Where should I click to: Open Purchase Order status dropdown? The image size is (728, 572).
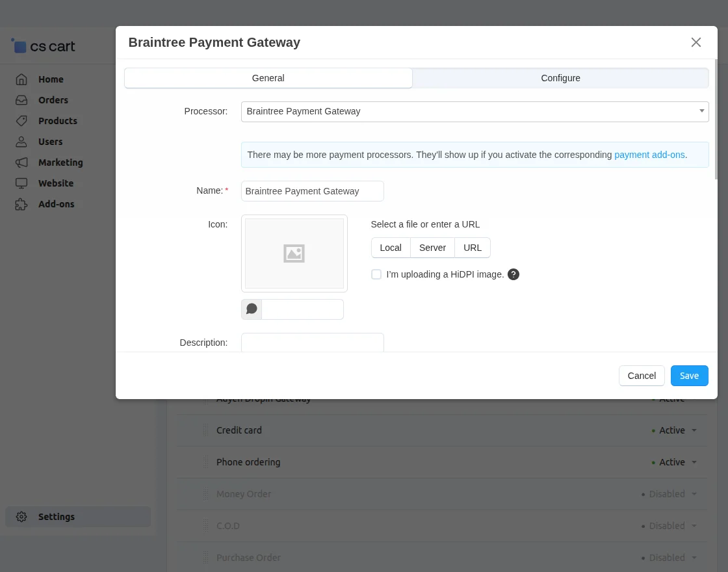[669, 558]
